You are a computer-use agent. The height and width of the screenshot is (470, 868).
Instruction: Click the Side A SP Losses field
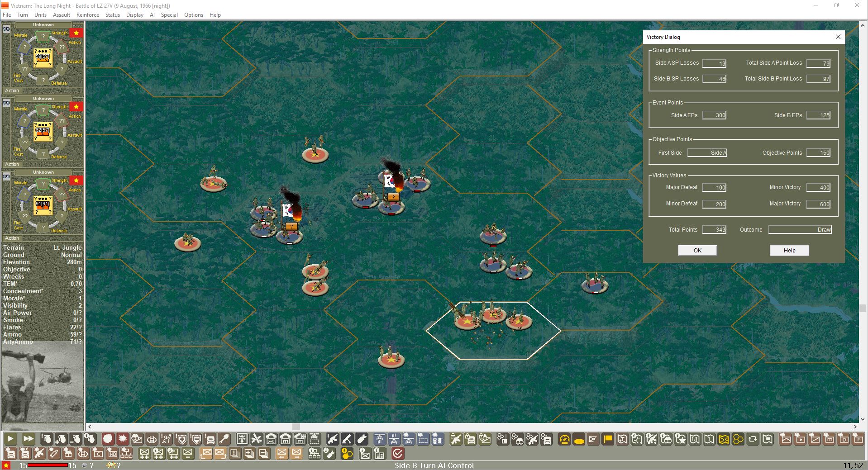[714, 63]
